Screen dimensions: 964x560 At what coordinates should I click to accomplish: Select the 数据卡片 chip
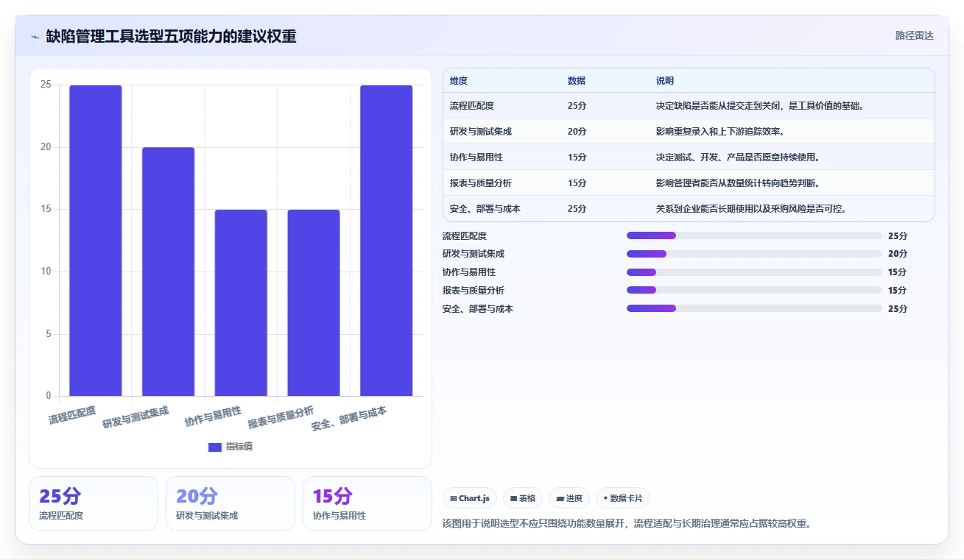(x=623, y=498)
